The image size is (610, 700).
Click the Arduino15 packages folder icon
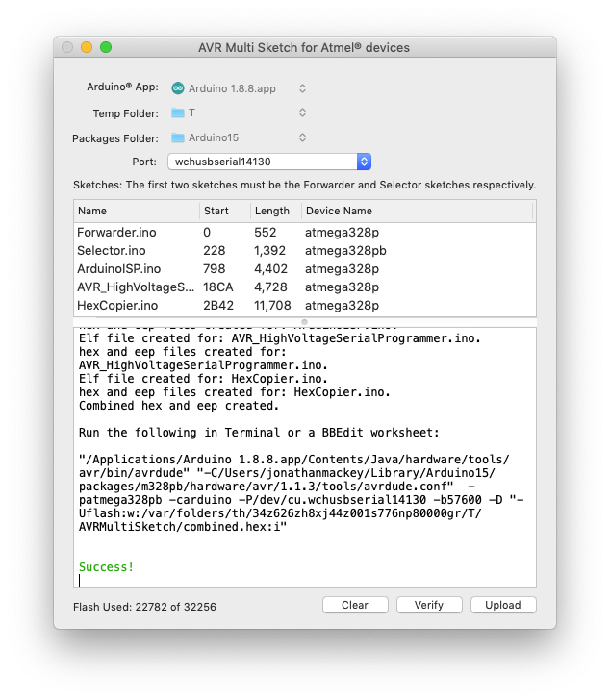tap(178, 137)
